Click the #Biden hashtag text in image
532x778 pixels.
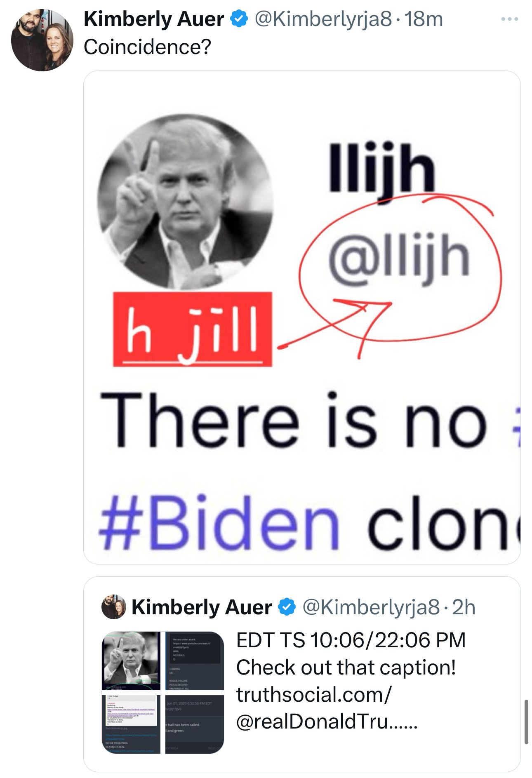pyautogui.click(x=219, y=522)
